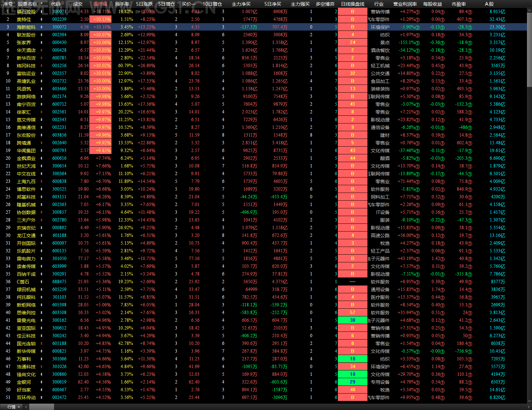Select the stock name 思维列控
Viewport: 532px width, 410px height.
26,313
